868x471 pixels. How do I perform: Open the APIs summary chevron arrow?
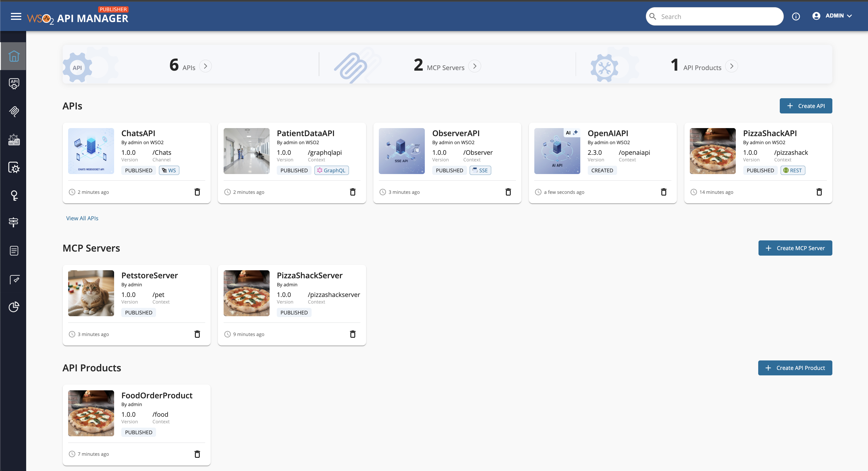click(206, 66)
